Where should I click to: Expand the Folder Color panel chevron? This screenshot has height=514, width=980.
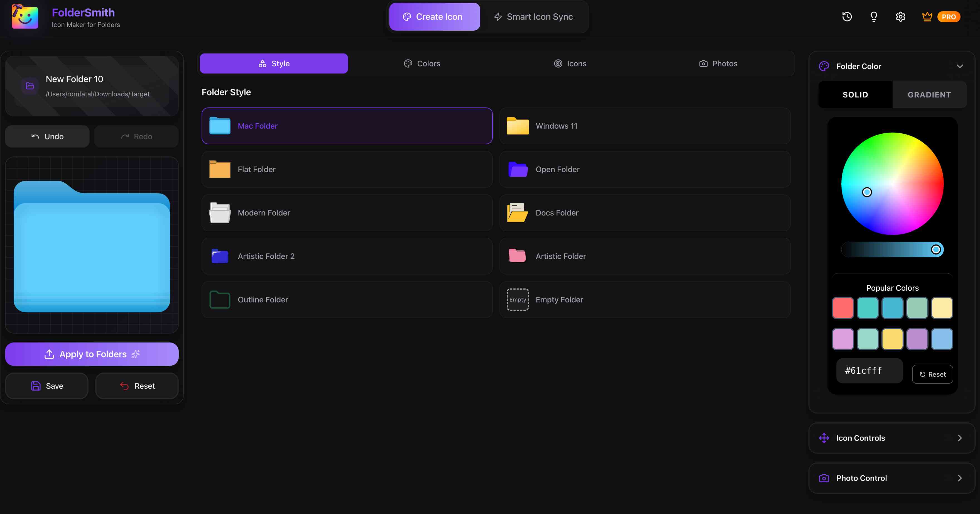(960, 66)
